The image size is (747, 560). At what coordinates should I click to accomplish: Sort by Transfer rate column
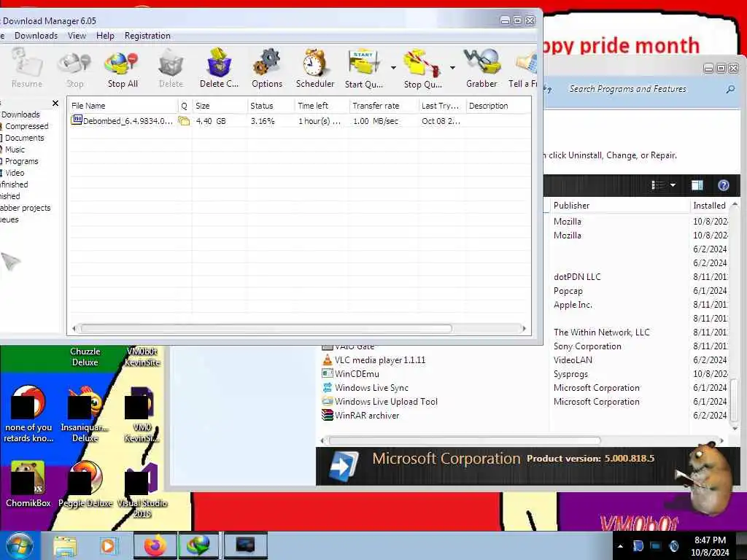click(x=384, y=106)
